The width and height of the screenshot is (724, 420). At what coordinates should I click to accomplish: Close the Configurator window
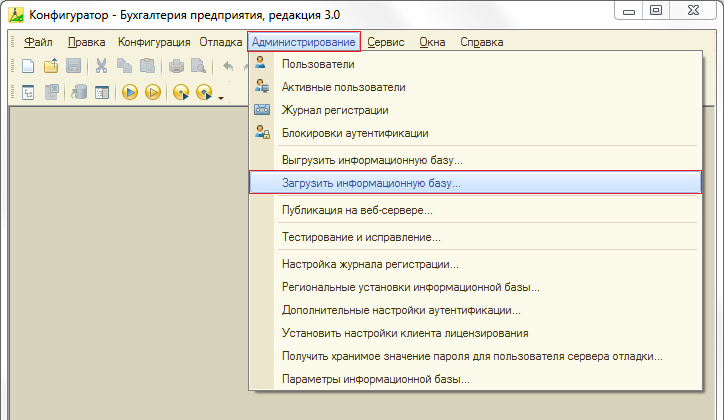coord(693,11)
